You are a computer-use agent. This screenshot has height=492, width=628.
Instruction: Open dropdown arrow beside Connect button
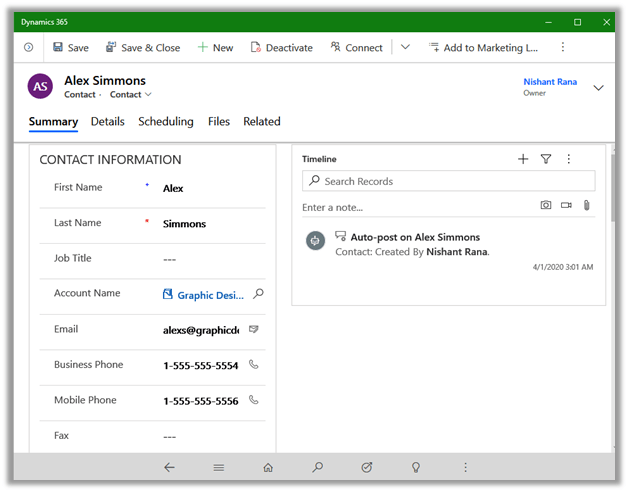coord(405,47)
